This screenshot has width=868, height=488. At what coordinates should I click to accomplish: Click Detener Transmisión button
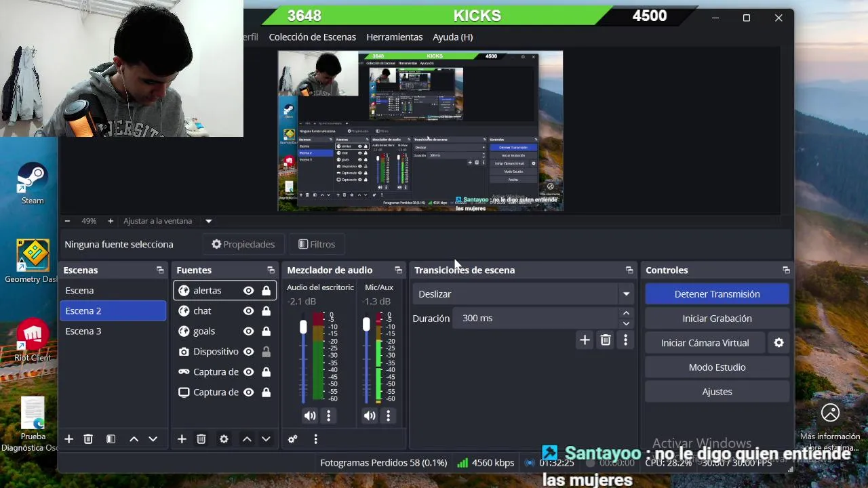(717, 294)
